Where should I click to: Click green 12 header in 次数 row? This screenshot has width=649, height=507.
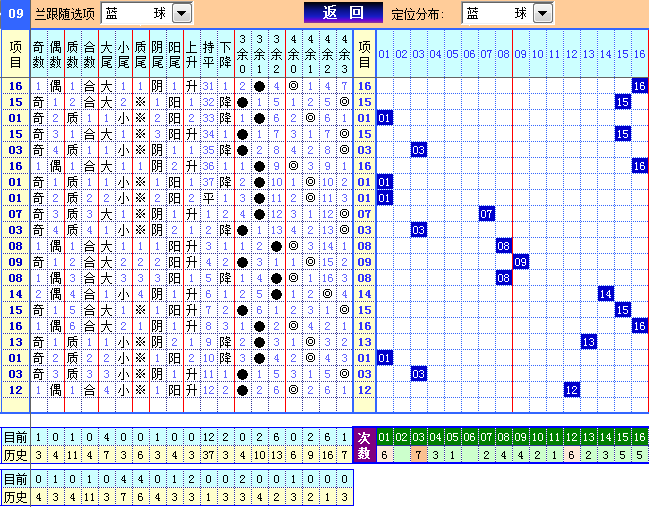pyautogui.click(x=572, y=437)
